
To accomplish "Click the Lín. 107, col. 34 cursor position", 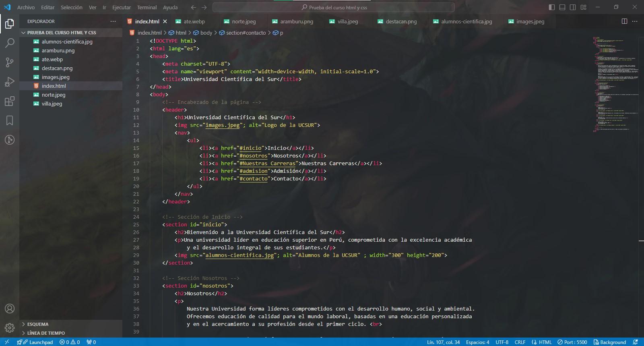I will point(443,342).
